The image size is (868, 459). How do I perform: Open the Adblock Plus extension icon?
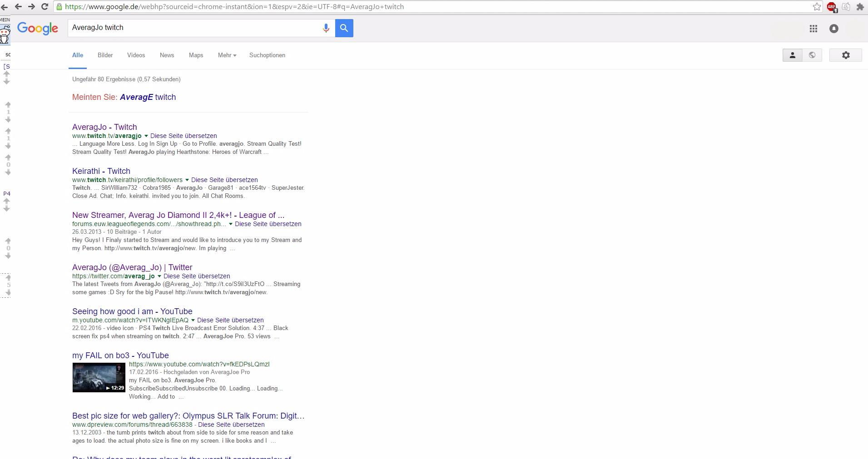click(832, 7)
